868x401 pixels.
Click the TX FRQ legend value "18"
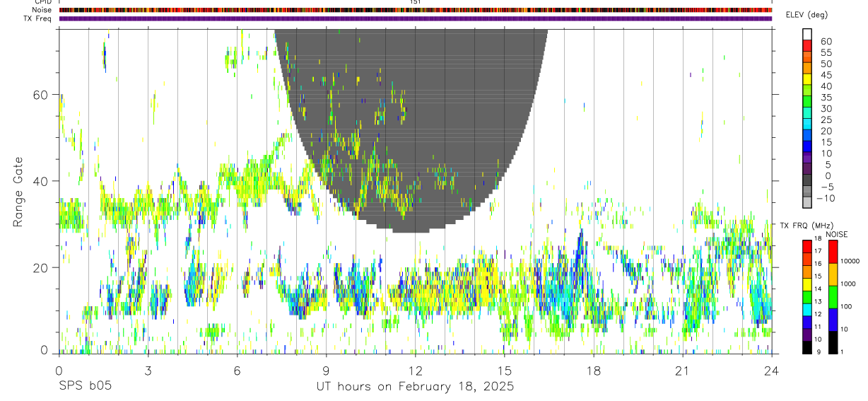click(x=817, y=238)
